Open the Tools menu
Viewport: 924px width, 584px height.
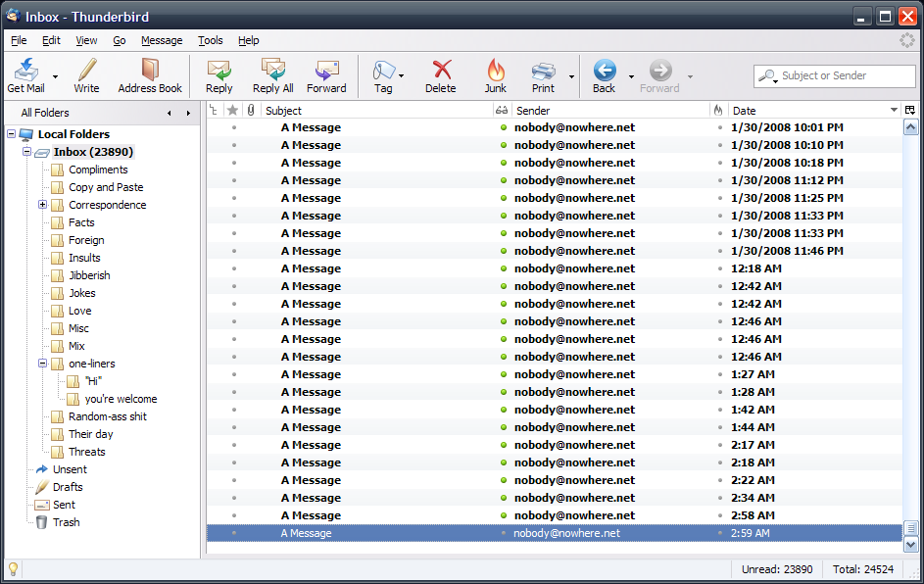pyautogui.click(x=211, y=40)
